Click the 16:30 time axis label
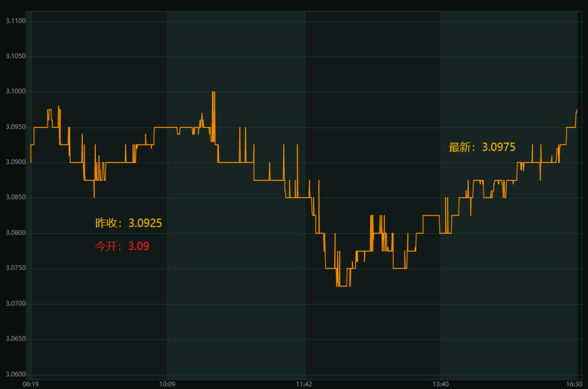The width and height of the screenshot is (588, 389). point(574,384)
